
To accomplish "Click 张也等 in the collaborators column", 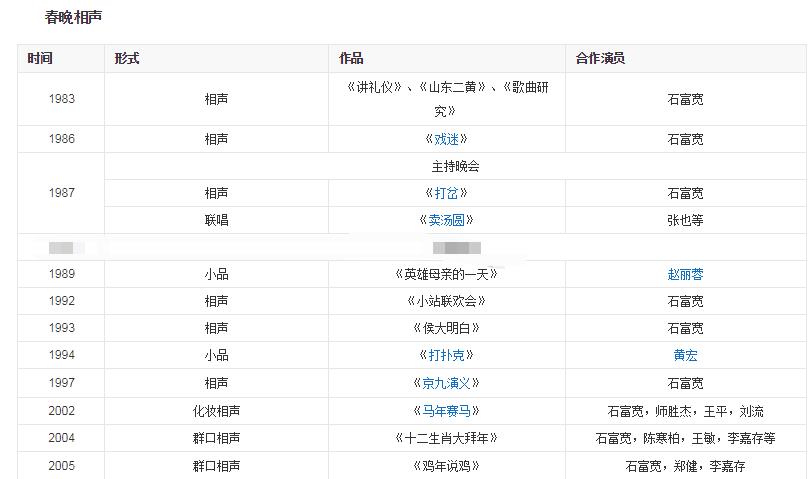I will coord(685,220).
